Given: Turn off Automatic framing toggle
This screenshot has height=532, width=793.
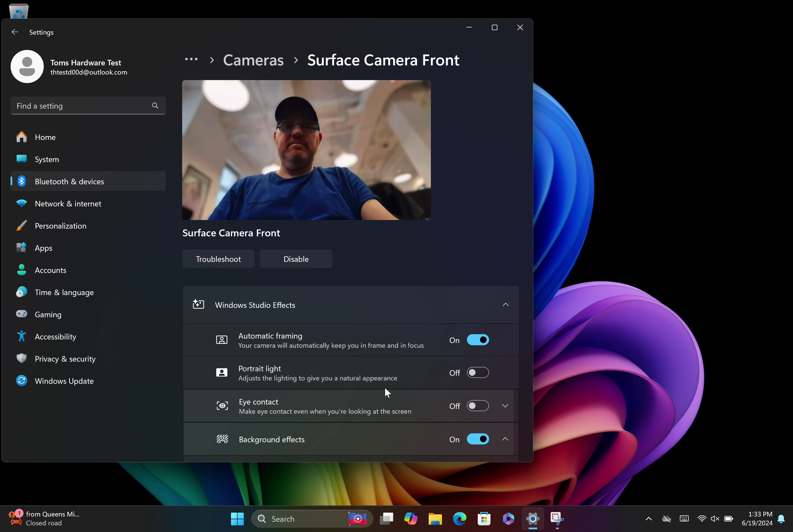Looking at the screenshot, I should [x=478, y=340].
